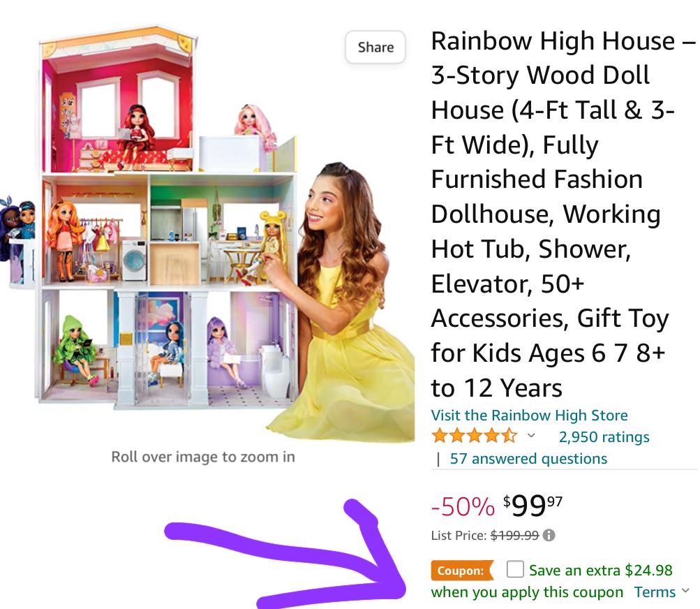Open the 2,950 ratings link
This screenshot has height=609, width=700.
pos(604,436)
